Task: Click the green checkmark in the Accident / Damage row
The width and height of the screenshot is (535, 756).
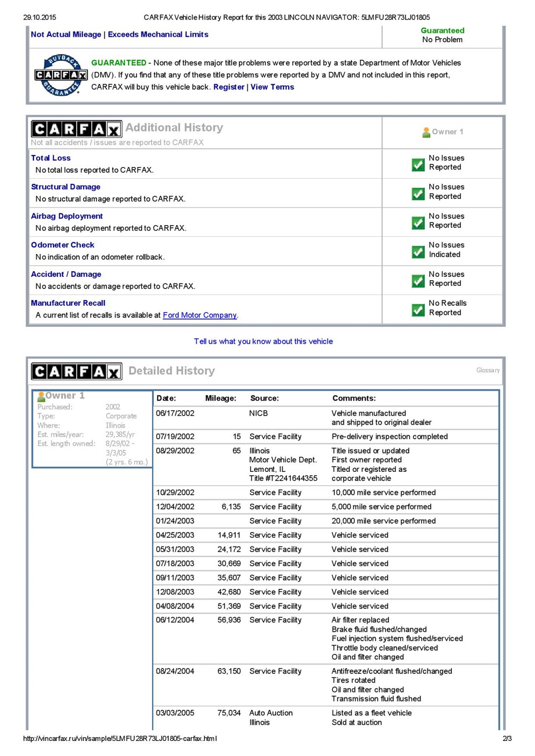Action: [x=418, y=281]
